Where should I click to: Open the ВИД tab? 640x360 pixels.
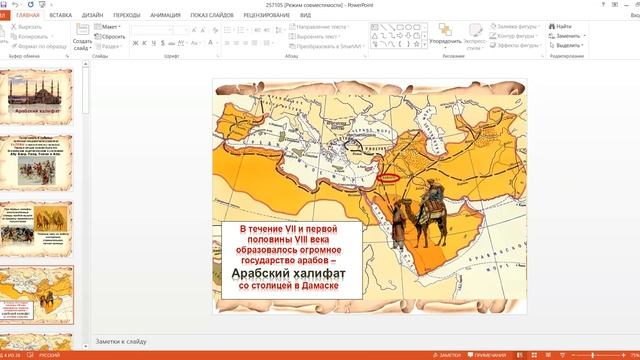tap(305, 15)
